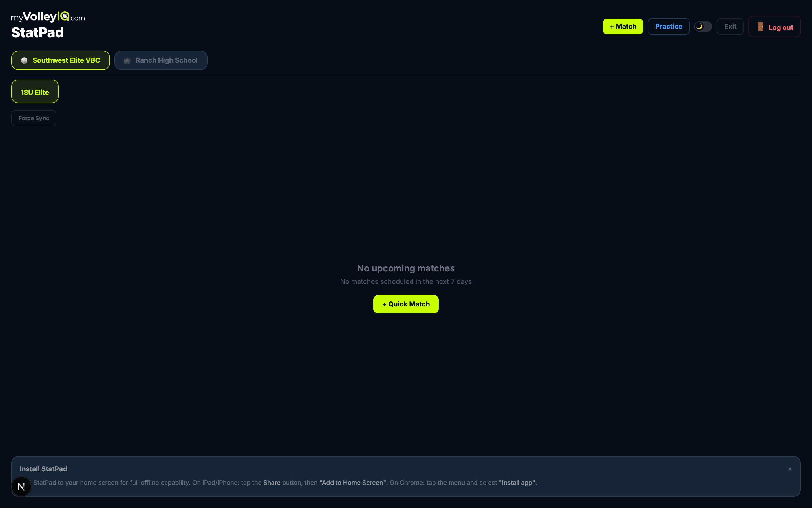Click the "Add to Home Screen" text
Image resolution: width=812 pixels, height=508 pixels.
(353, 483)
